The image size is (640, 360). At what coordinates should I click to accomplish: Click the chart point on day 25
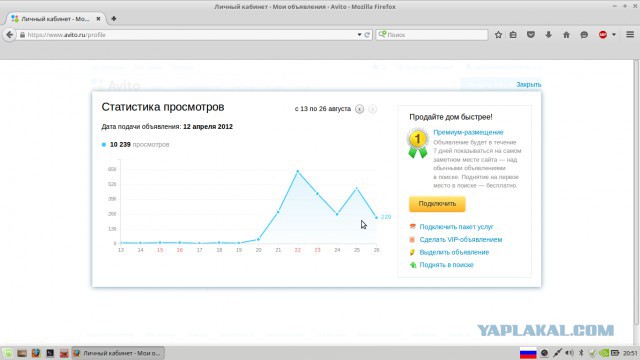point(357,189)
